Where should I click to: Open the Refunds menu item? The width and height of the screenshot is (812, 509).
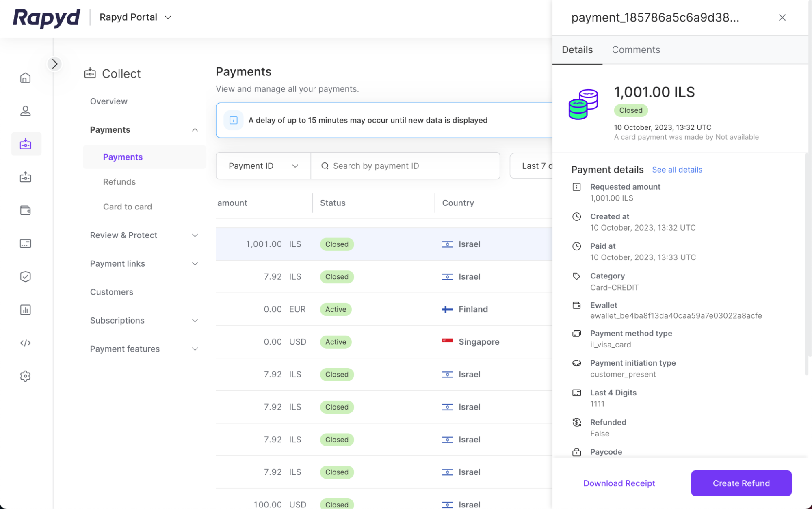[x=119, y=182]
